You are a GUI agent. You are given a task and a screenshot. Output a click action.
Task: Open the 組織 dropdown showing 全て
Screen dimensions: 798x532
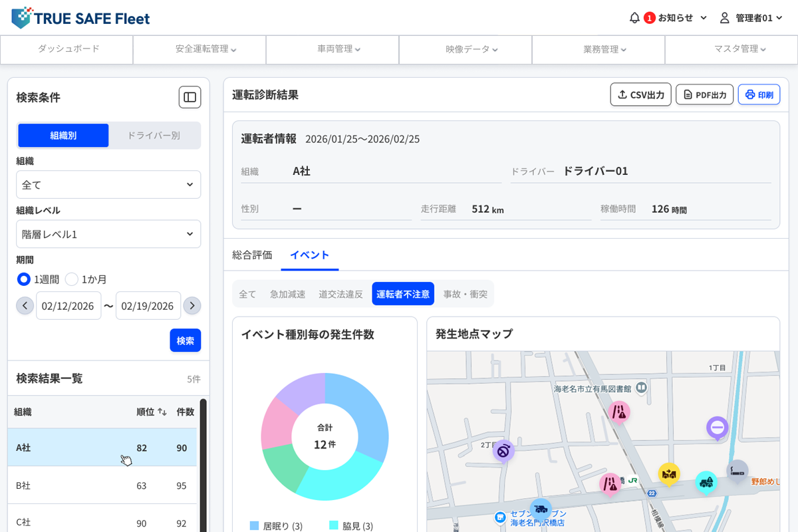tap(108, 185)
